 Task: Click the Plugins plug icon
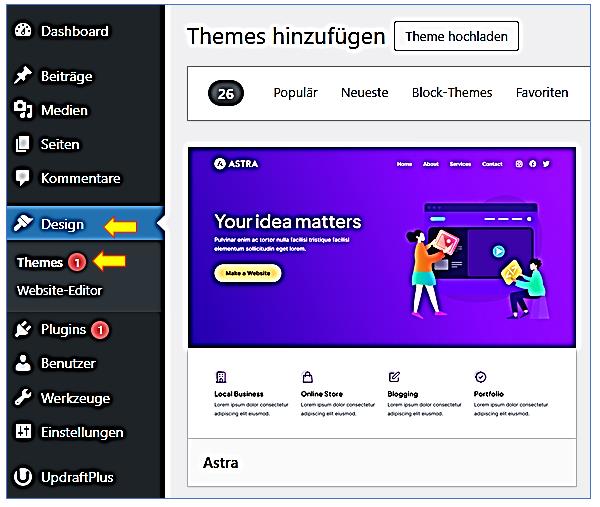(23, 329)
